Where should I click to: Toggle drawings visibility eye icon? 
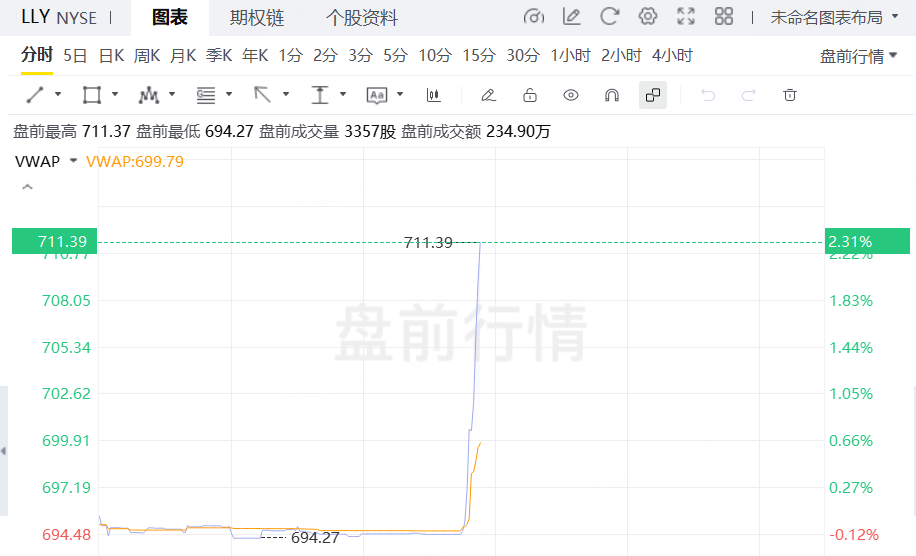pos(571,95)
